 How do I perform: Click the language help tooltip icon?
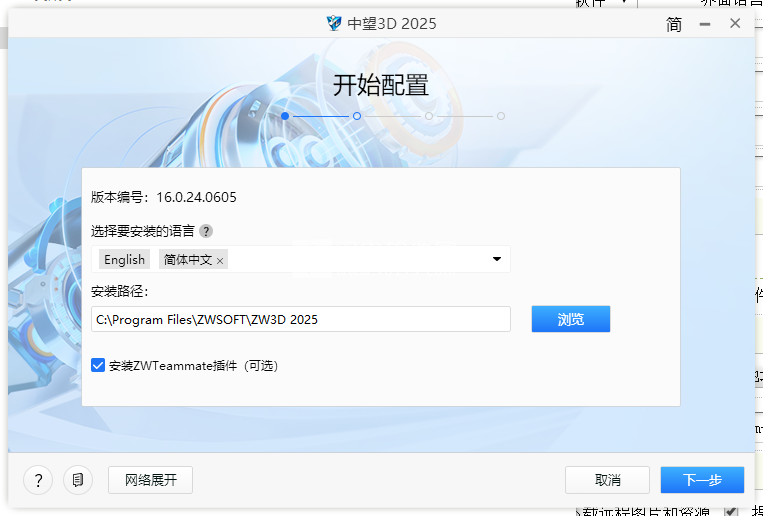click(206, 231)
